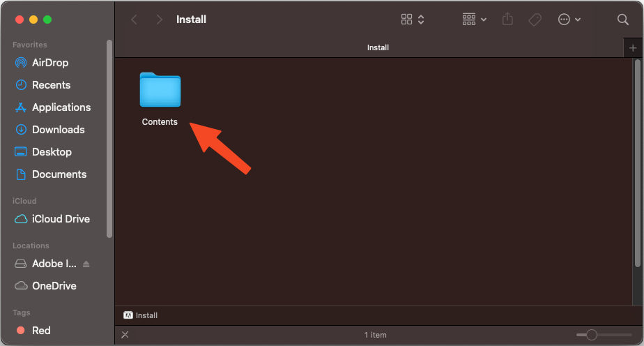Viewport: 644px width, 346px height.
Task: Go to Downloads in the sidebar
Action: [58, 130]
